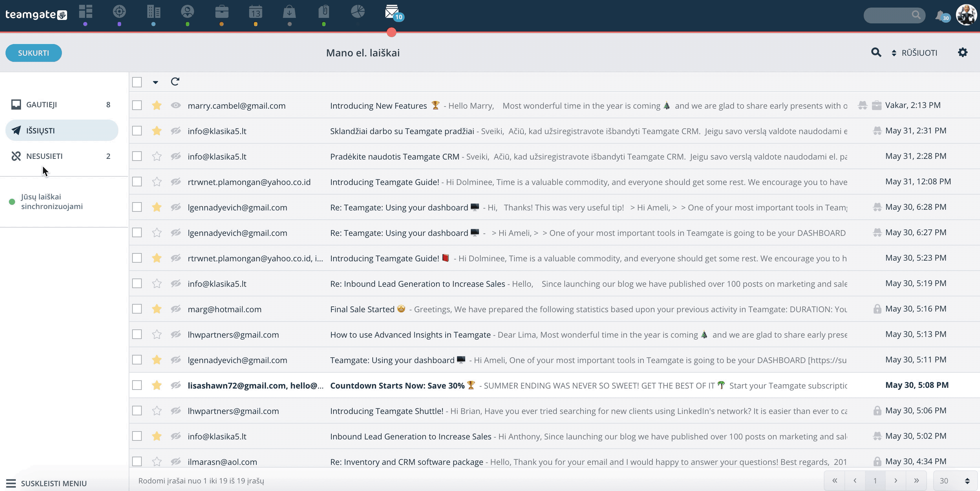Open the leads target icon
This screenshot has height=491, width=980.
click(x=119, y=12)
